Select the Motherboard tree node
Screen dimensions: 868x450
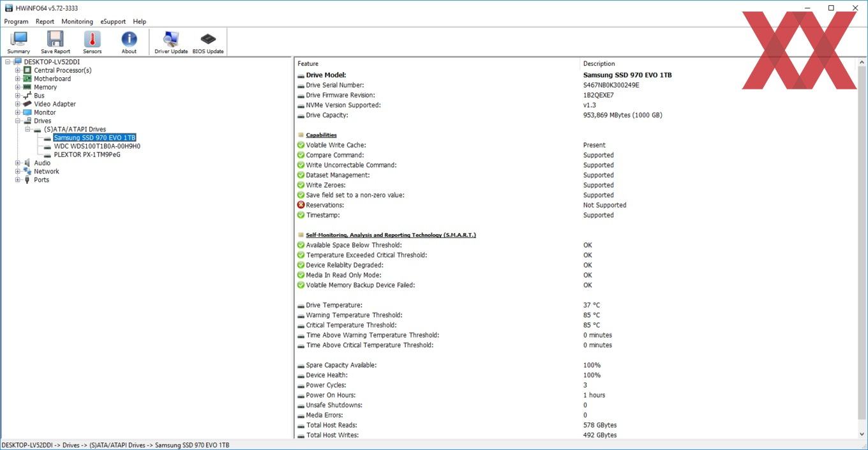click(52, 79)
